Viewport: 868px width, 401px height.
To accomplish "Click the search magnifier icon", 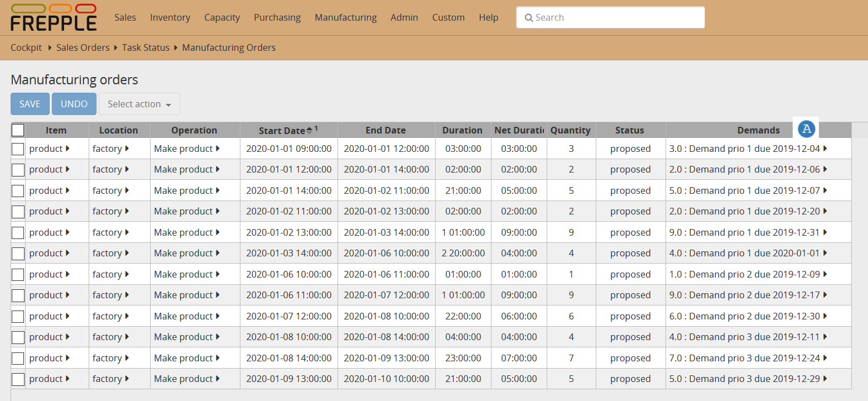I will (x=529, y=17).
